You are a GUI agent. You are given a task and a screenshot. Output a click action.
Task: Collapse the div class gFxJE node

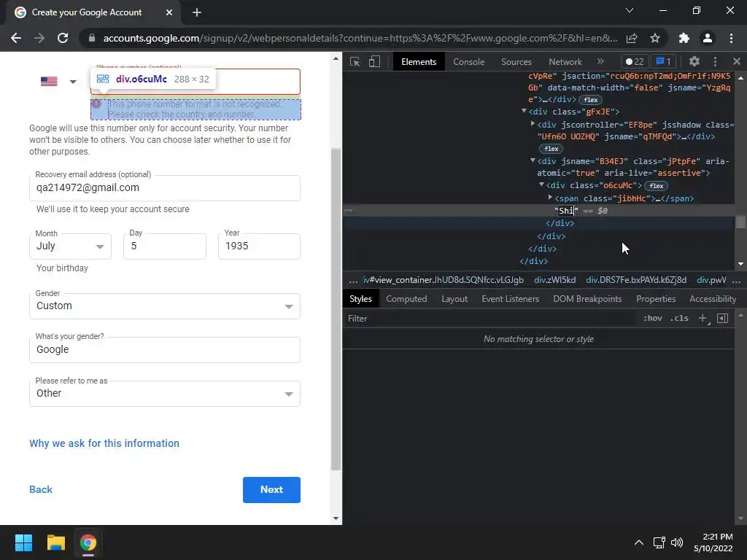524,111
